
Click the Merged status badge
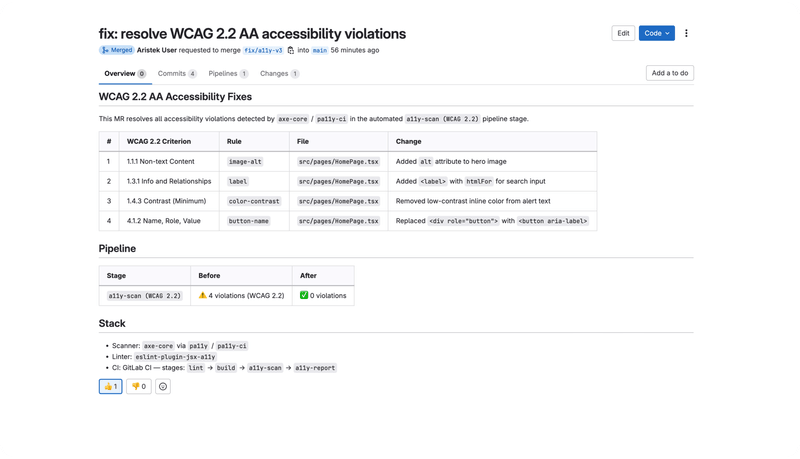point(116,50)
